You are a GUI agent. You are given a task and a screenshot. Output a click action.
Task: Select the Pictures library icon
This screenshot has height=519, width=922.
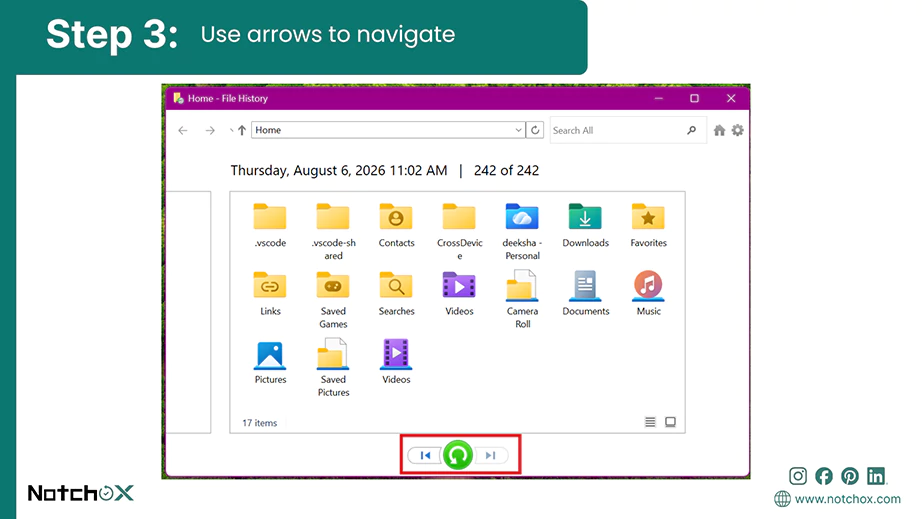[270, 362]
